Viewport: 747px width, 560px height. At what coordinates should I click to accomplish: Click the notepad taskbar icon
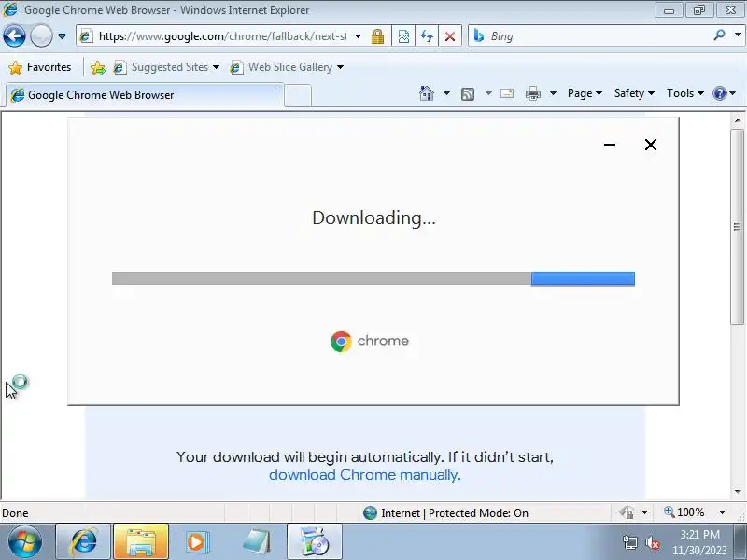(x=256, y=542)
